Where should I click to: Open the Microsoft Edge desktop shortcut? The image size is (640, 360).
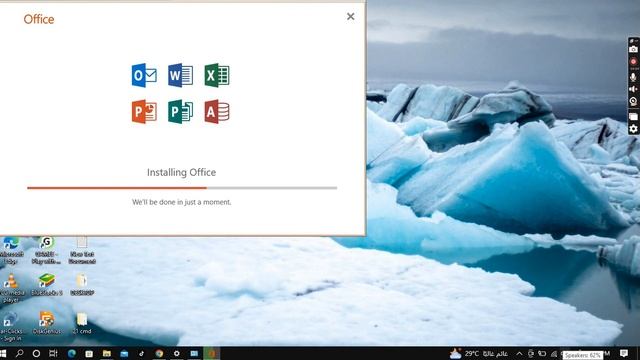click(x=11, y=250)
